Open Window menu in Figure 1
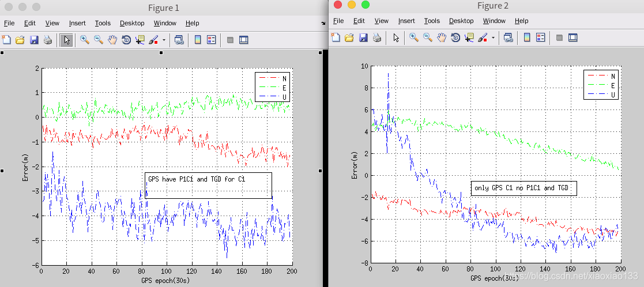The height and width of the screenshot is (287, 644). pos(165,23)
